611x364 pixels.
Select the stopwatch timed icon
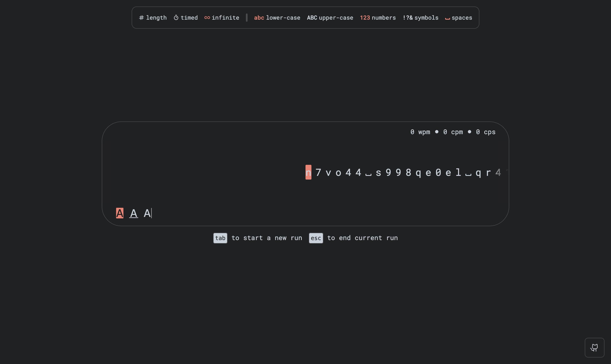[x=177, y=17]
